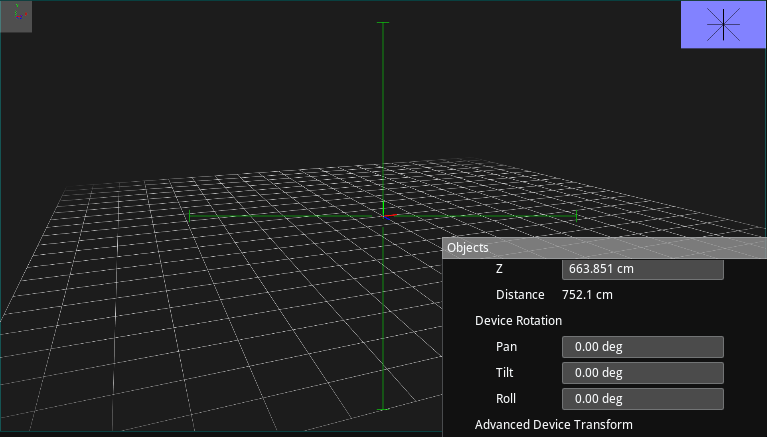The image size is (767, 437).
Task: Click the Distance value 752.1 cm
Action: [x=587, y=295]
